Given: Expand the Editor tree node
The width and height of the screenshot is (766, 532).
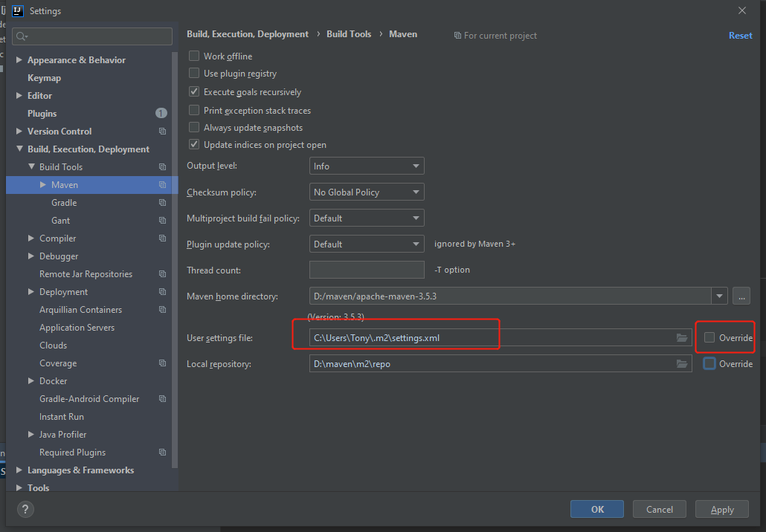Looking at the screenshot, I should pyautogui.click(x=19, y=96).
